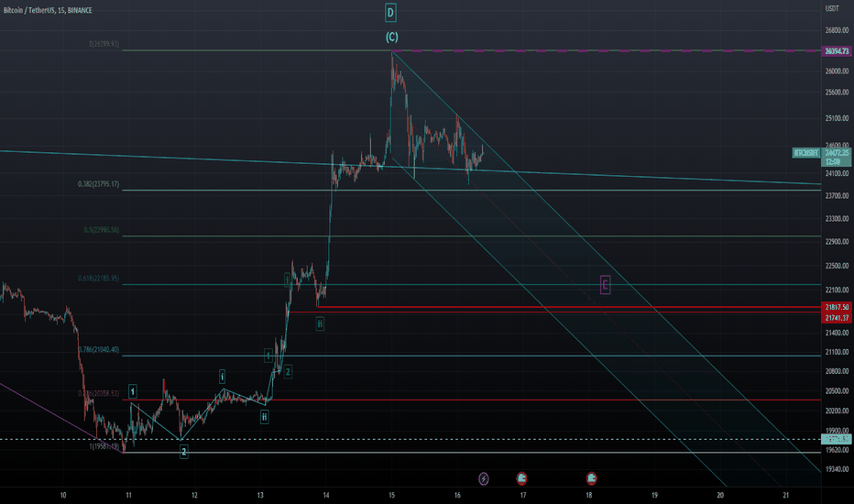Click the purple lightning bolt event marker

[483, 478]
